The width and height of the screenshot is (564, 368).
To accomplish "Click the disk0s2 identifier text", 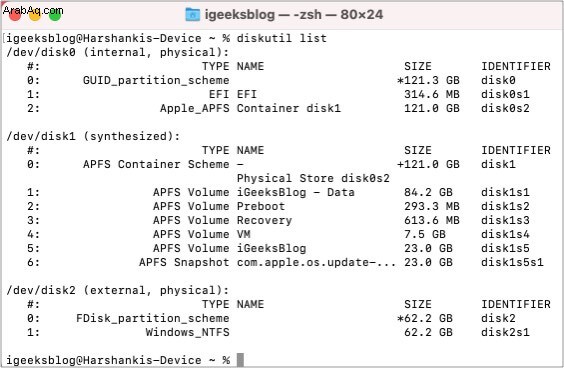I will pyautogui.click(x=505, y=108).
